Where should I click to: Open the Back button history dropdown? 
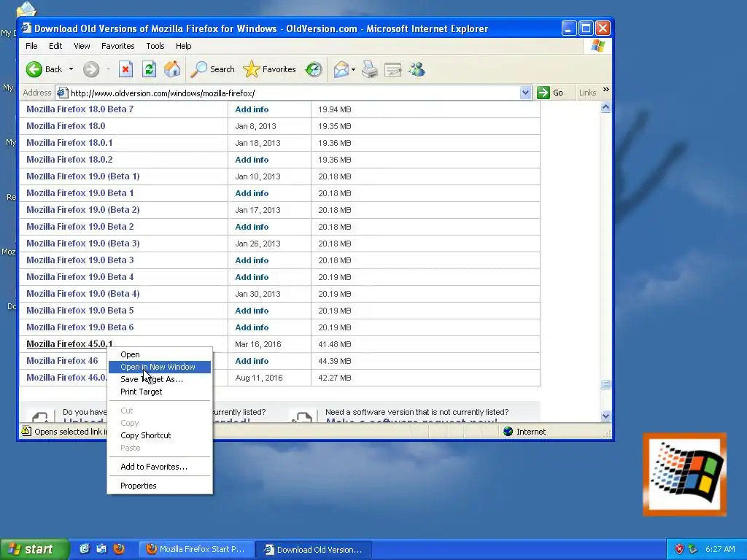point(71,69)
